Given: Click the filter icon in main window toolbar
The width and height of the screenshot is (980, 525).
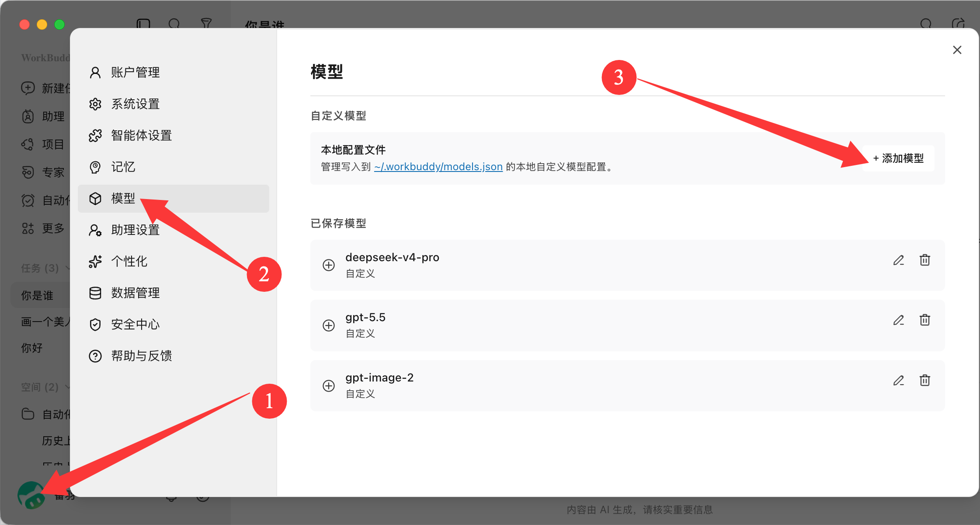Looking at the screenshot, I should [206, 24].
